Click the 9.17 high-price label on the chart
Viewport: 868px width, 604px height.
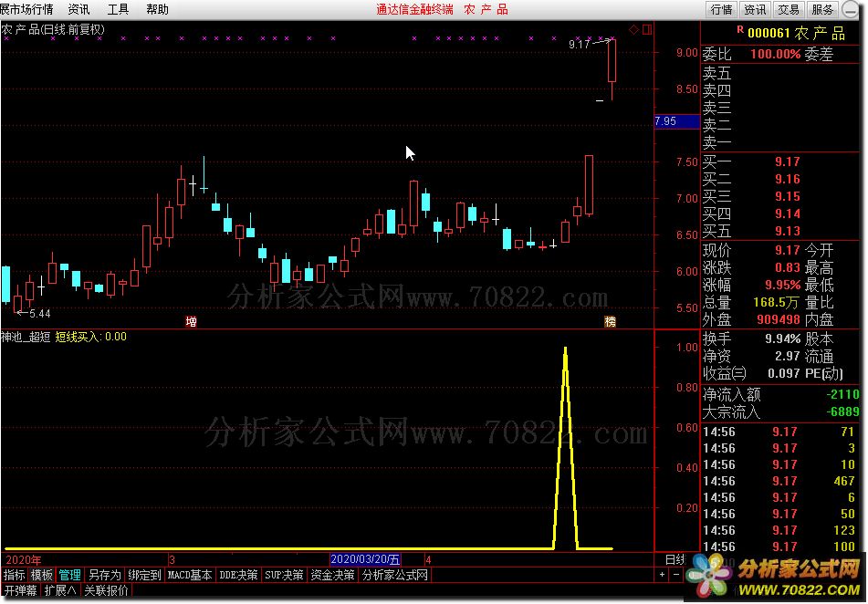pos(579,45)
